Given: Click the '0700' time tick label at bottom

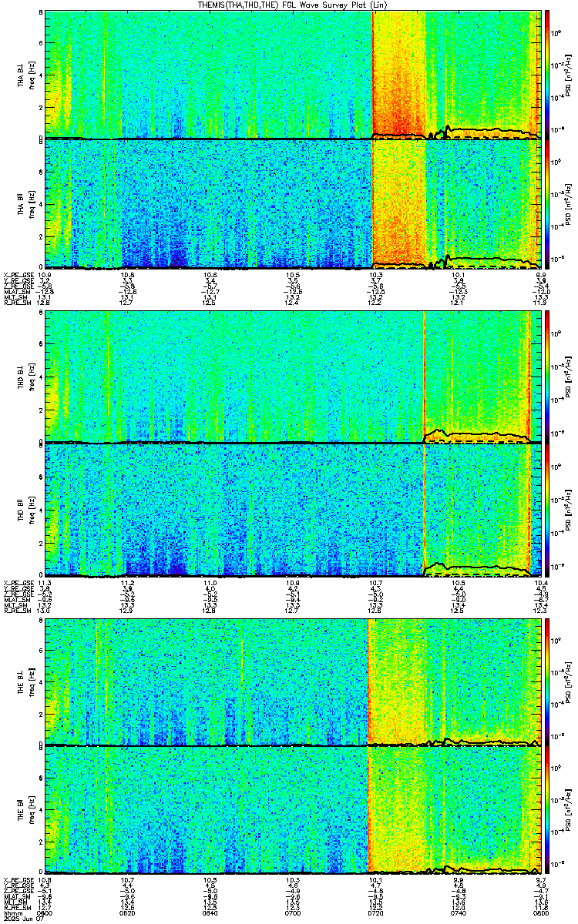Looking at the screenshot, I should coord(293,912).
